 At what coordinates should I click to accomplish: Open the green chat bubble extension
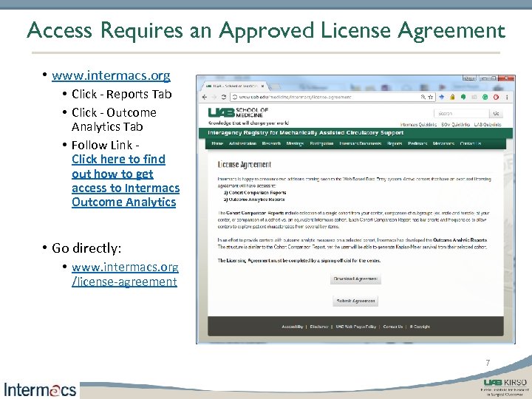click(x=463, y=97)
